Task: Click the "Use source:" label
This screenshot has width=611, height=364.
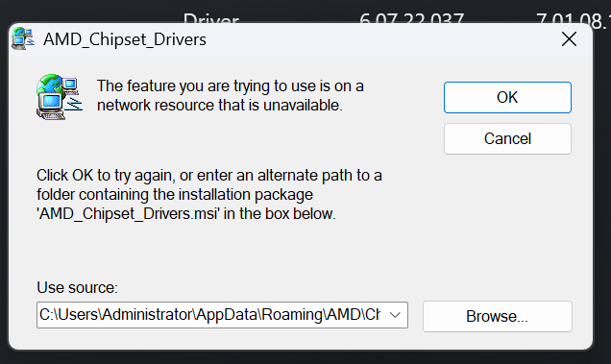Action: tap(77, 287)
